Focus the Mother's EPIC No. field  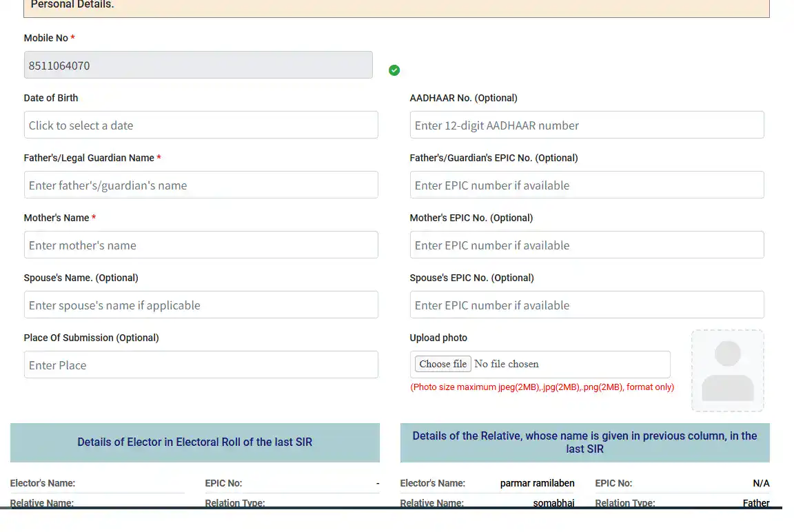[x=587, y=245]
